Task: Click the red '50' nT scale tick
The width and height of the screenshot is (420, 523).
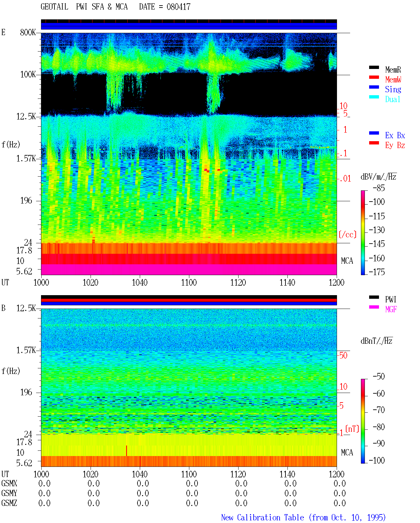Action: (x=343, y=355)
